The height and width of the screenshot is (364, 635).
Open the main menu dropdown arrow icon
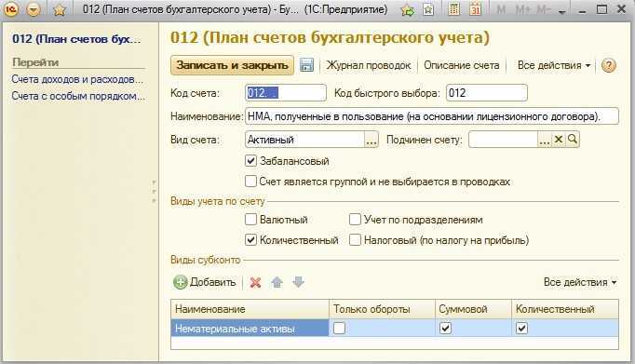coord(34,9)
